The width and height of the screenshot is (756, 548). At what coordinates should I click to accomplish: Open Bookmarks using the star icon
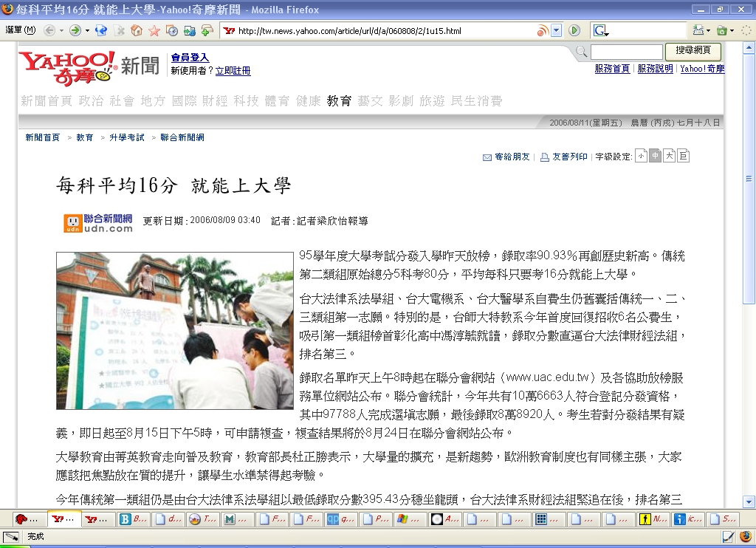[154, 30]
